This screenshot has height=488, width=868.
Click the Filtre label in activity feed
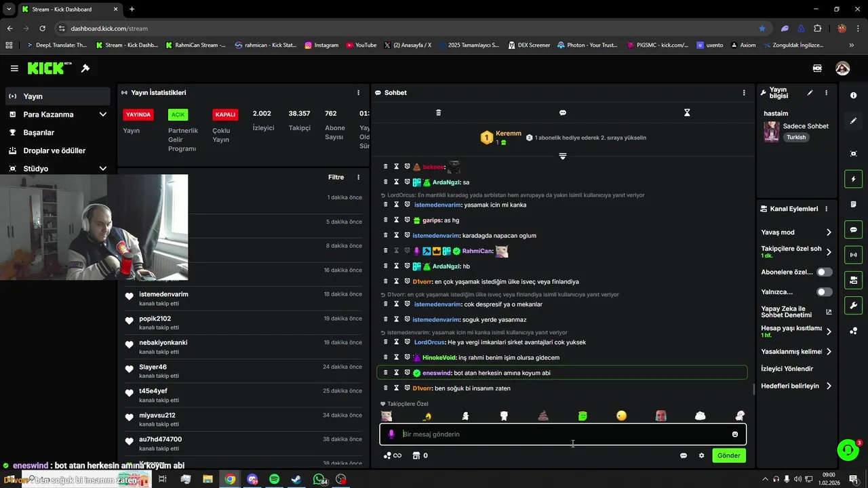coord(336,178)
